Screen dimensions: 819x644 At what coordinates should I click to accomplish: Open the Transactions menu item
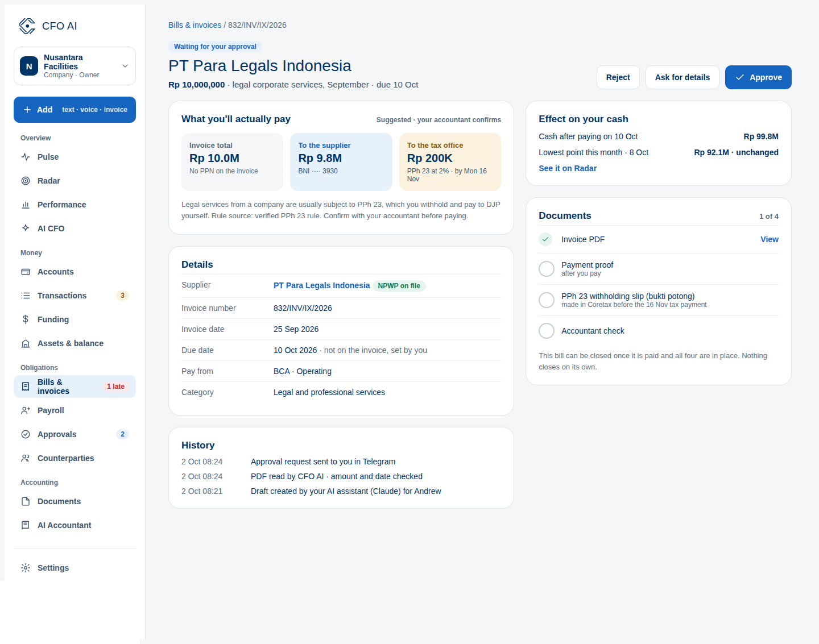(75, 296)
